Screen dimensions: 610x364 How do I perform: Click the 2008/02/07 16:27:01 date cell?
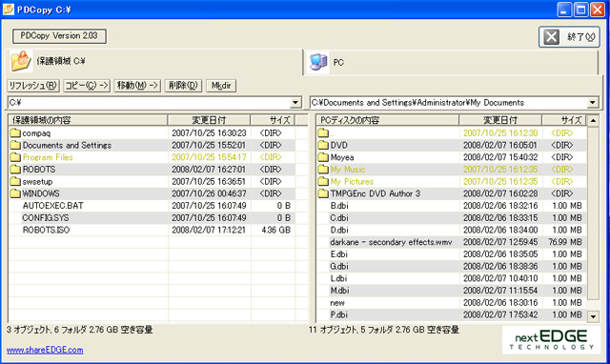209,170
